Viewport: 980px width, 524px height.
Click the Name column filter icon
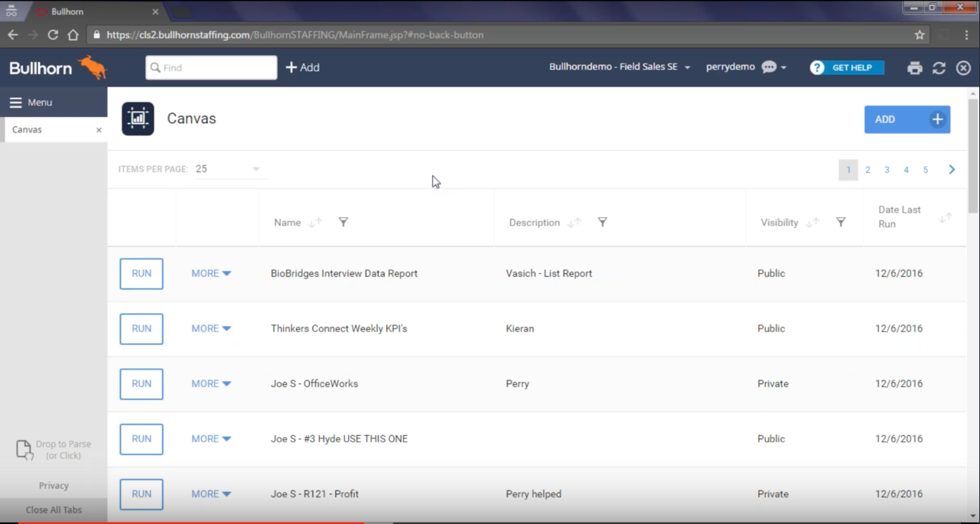coord(343,222)
